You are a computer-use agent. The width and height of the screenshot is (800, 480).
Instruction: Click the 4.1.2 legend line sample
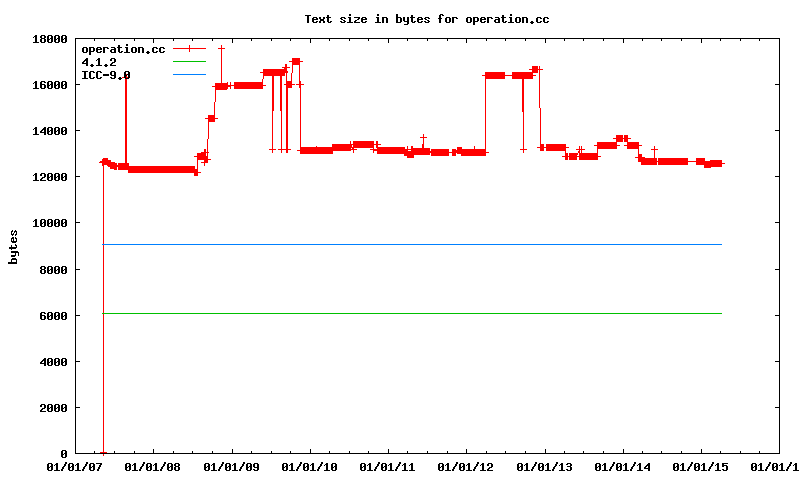(x=189, y=61)
